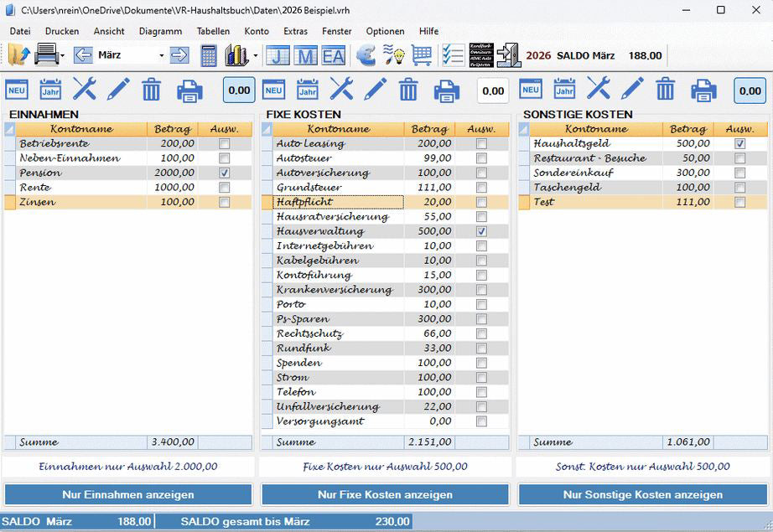
Task: Open the Diagramm menu
Action: point(160,31)
